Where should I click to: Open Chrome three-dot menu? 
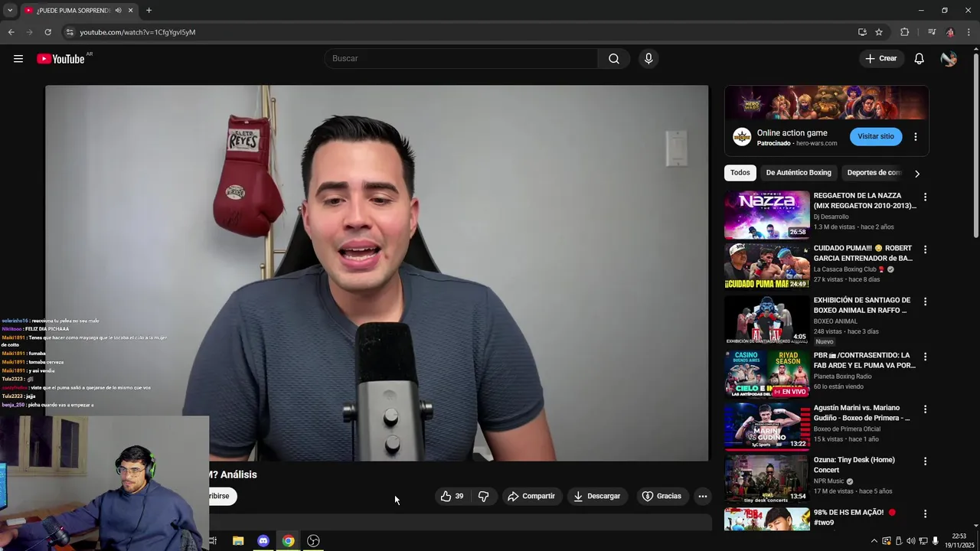pyautogui.click(x=969, y=32)
